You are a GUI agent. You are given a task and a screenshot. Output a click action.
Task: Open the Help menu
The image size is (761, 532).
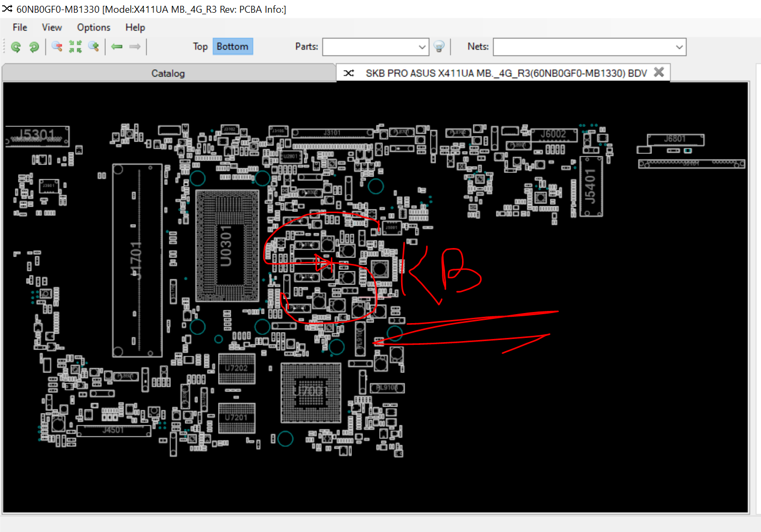[x=135, y=27]
